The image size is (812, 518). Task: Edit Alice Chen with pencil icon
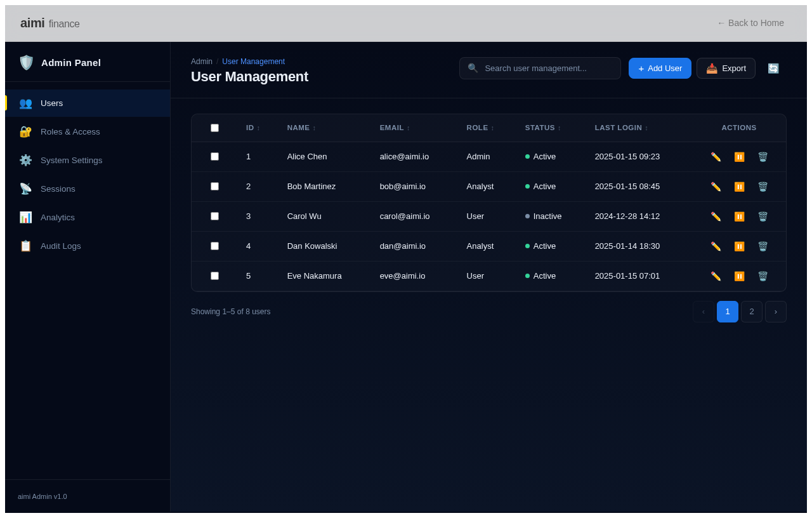[x=716, y=157]
